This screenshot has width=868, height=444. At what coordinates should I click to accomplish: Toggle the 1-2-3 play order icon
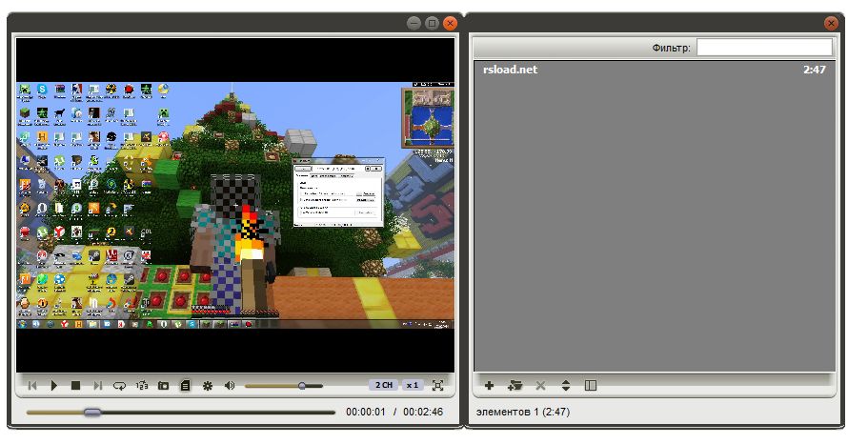142,385
